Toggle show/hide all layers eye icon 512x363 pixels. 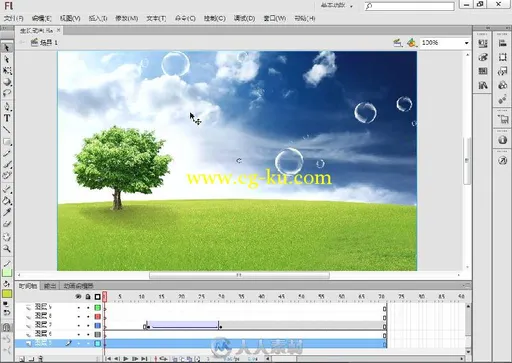pos(78,296)
